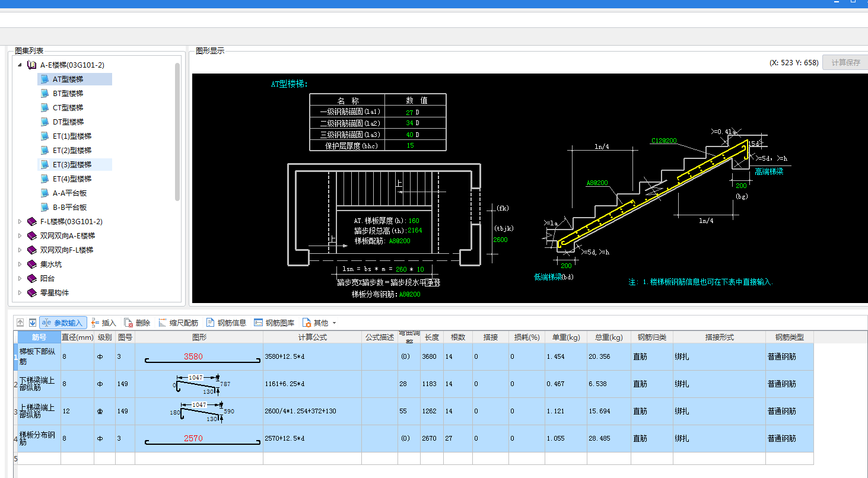Click the length cell 1262
868x478 pixels.
point(432,412)
